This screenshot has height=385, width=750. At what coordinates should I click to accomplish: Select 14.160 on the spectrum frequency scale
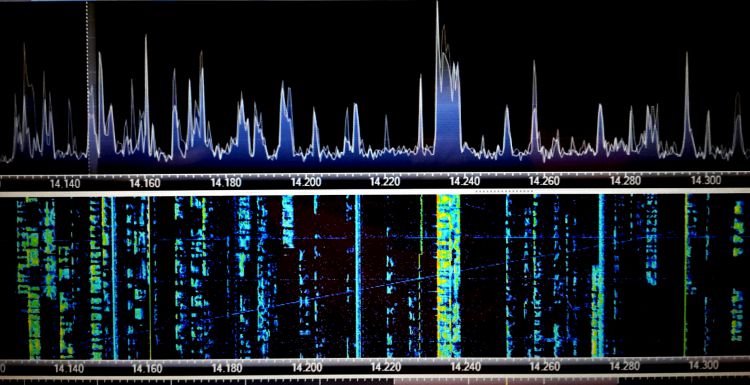[x=145, y=183]
